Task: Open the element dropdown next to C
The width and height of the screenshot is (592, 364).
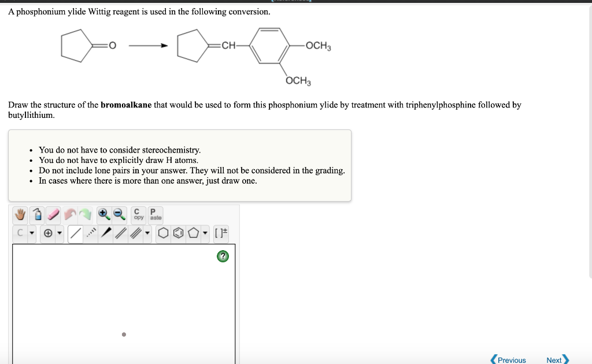Action: [x=32, y=233]
